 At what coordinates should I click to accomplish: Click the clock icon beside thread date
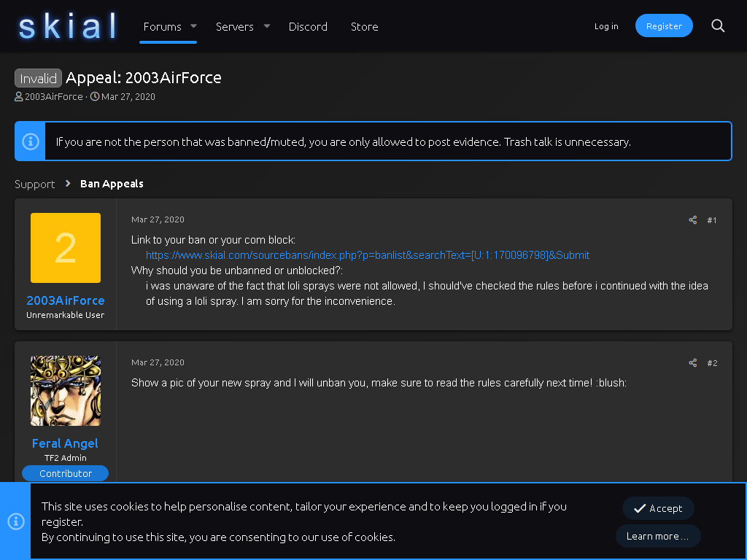click(x=95, y=97)
